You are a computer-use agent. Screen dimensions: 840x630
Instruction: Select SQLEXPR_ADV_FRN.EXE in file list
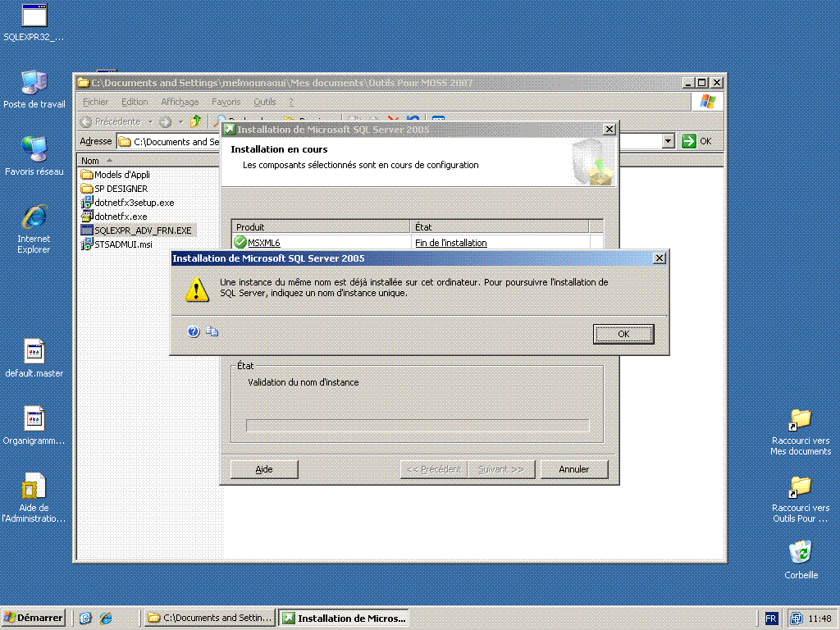137,231
